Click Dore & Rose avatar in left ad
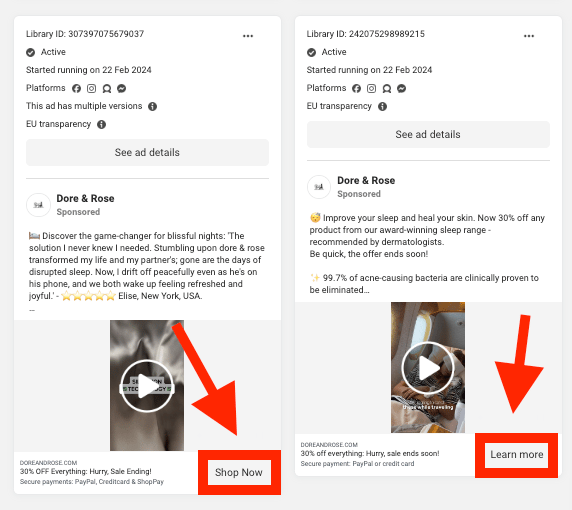 click(x=38, y=205)
